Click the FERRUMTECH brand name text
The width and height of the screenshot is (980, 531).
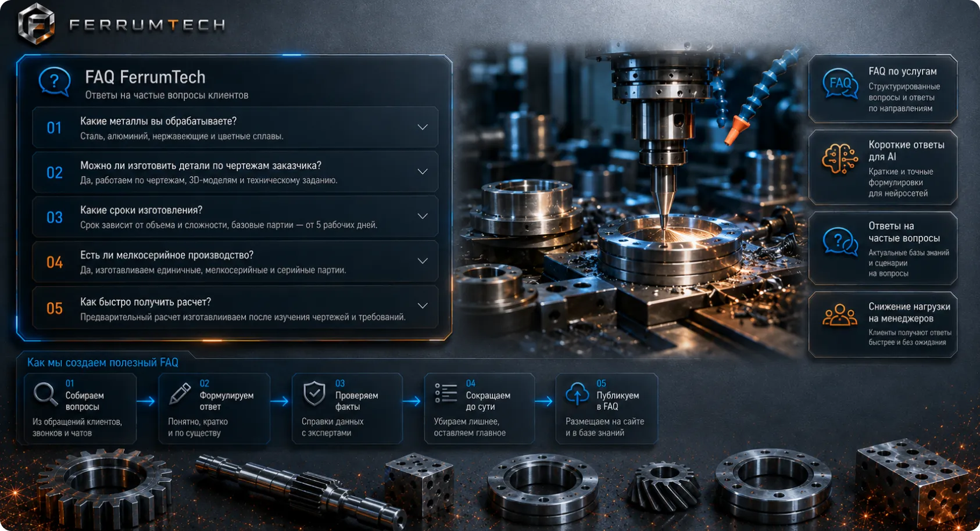147,25
